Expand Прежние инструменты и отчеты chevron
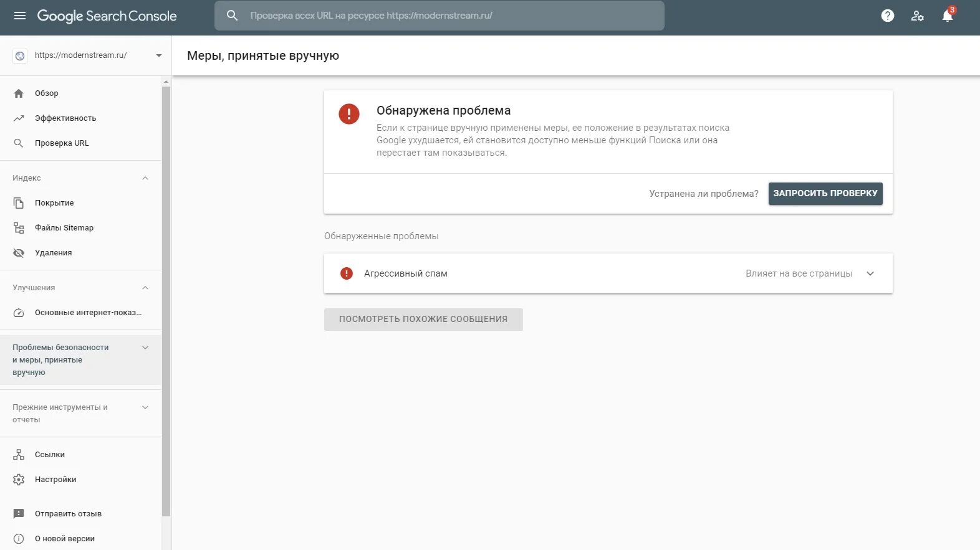This screenshot has height=550, width=980. point(145,407)
